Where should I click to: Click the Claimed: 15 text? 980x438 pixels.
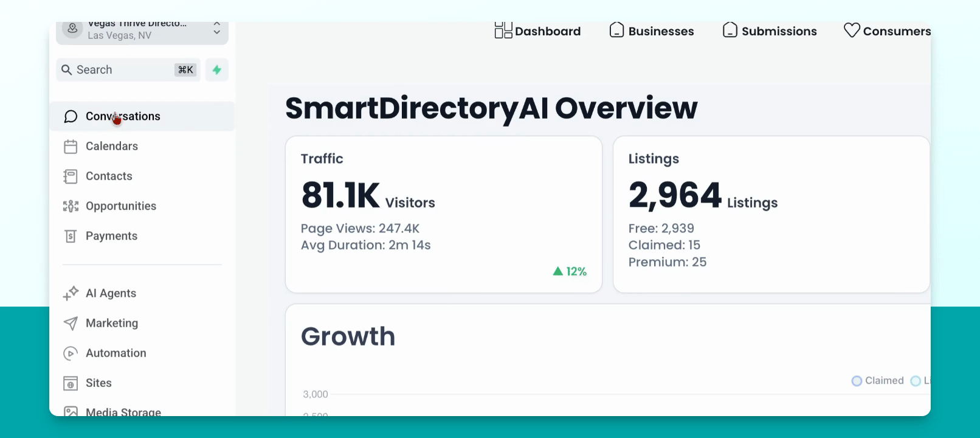pos(664,245)
